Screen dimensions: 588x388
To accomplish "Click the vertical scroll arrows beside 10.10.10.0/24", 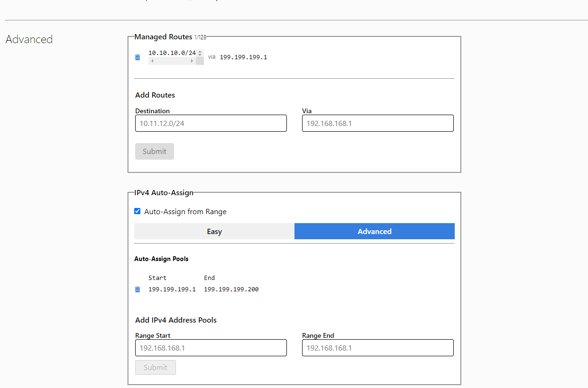I will (200, 53).
